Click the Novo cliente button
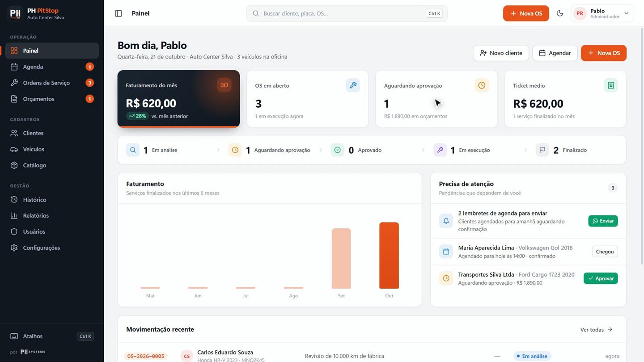The width and height of the screenshot is (644, 362). (x=501, y=53)
